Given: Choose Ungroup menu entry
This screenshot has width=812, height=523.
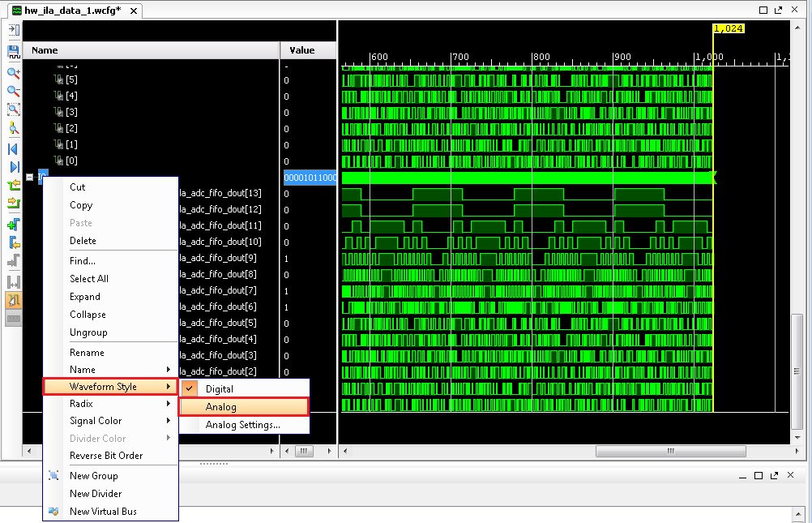Looking at the screenshot, I should coord(111,332).
